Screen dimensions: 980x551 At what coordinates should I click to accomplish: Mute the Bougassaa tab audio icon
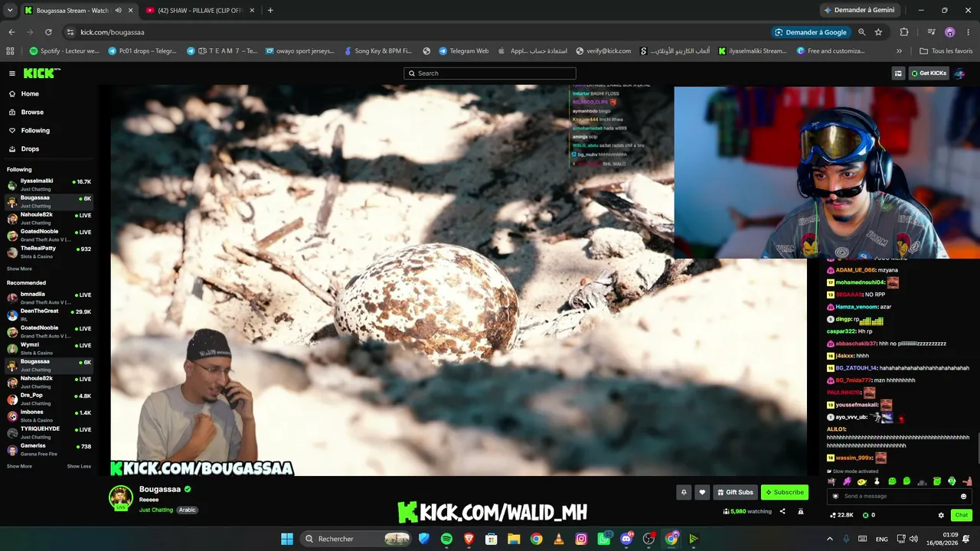click(x=118, y=11)
